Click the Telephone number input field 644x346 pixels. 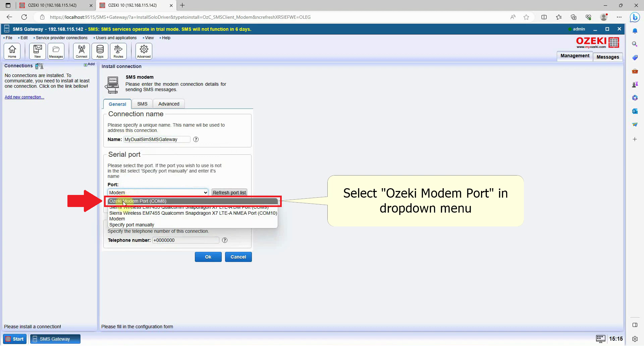(185, 240)
